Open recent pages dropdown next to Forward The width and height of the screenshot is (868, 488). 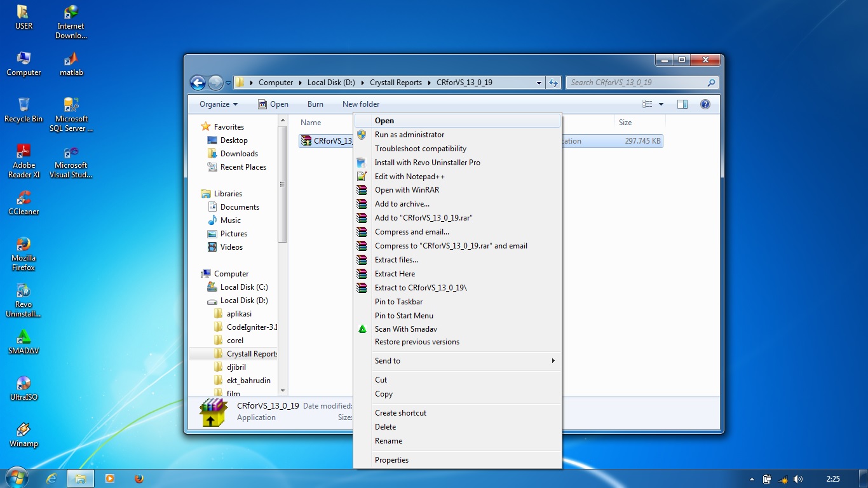[228, 83]
